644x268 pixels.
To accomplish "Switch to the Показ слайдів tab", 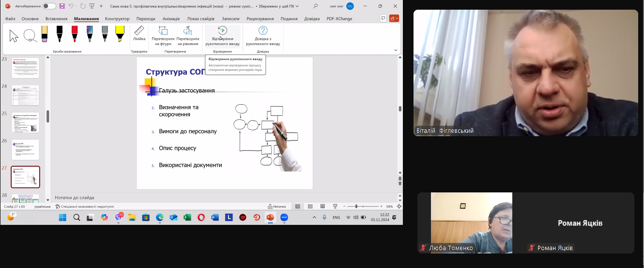I will (201, 18).
